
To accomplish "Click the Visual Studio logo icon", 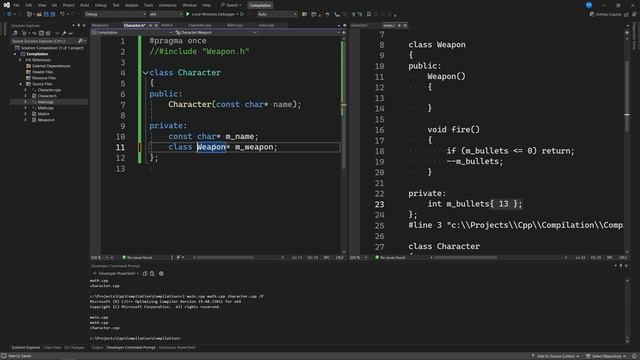I will (6, 5).
